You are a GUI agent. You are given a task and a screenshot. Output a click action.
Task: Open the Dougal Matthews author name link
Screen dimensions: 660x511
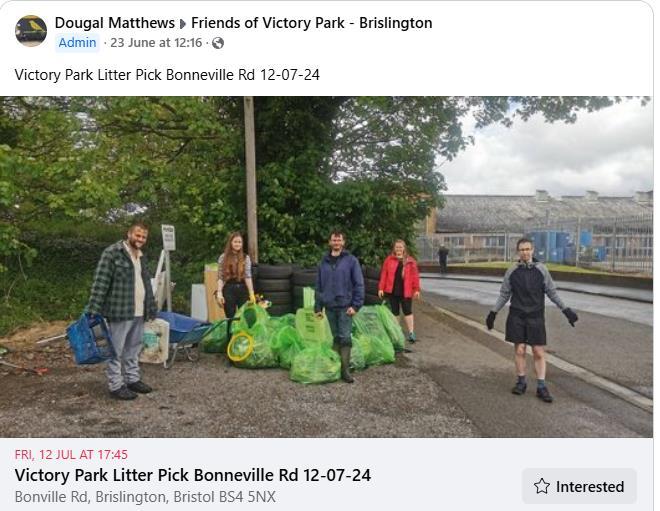pyautogui.click(x=114, y=23)
